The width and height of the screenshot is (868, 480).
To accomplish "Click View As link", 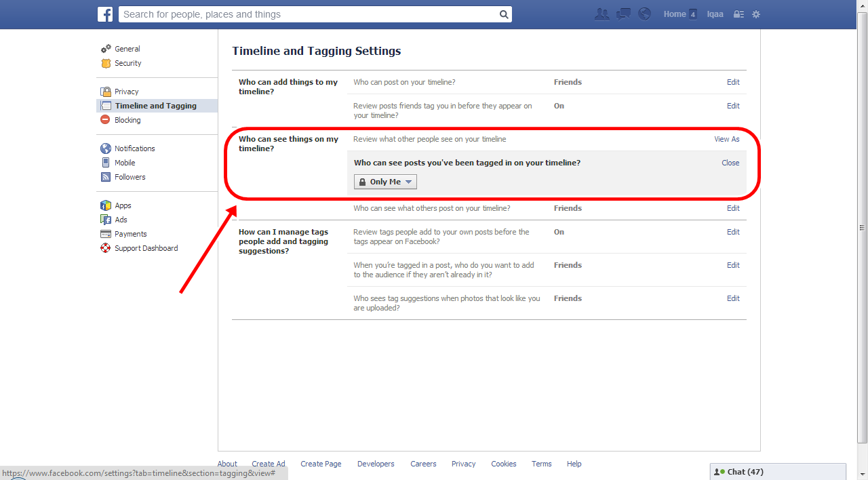I will (x=727, y=139).
